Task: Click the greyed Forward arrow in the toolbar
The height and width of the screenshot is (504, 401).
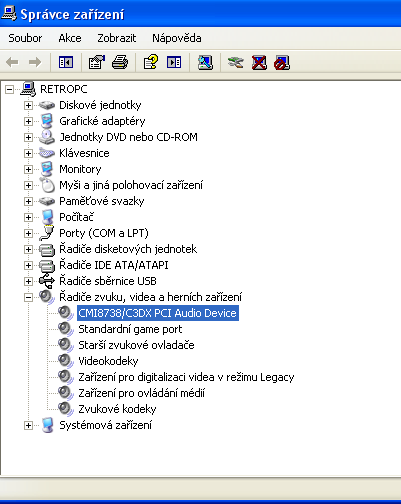Action: 35,62
